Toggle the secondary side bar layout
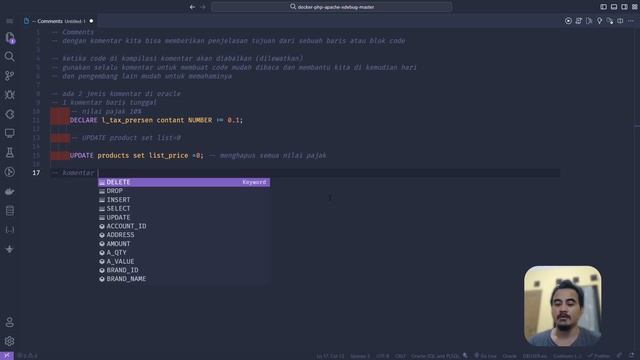The width and height of the screenshot is (640, 360). point(624,7)
